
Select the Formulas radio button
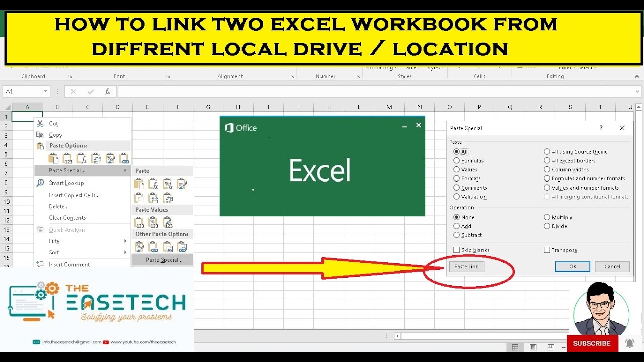[456, 160]
